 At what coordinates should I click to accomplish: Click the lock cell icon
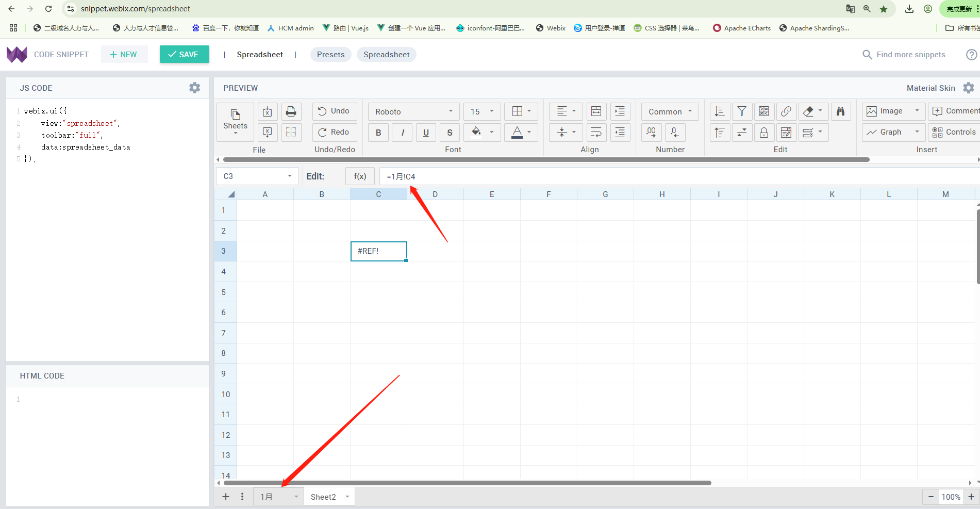point(763,133)
